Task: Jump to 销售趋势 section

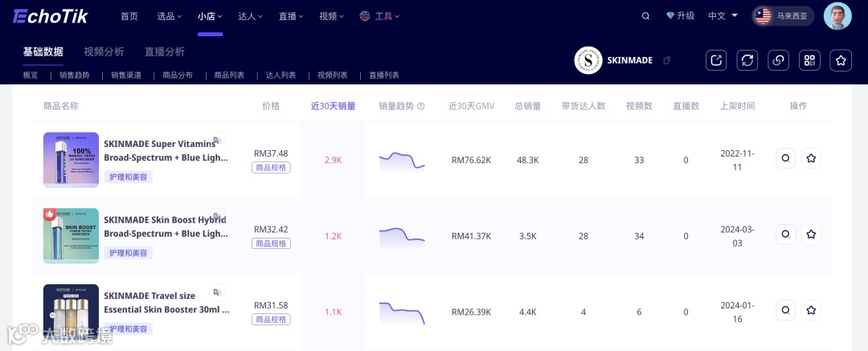Action: pyautogui.click(x=74, y=76)
